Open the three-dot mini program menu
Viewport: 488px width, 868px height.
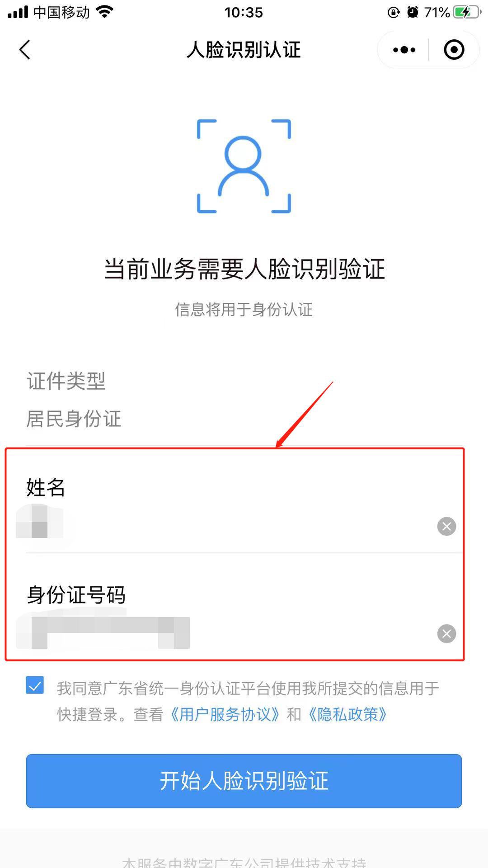pos(404,50)
